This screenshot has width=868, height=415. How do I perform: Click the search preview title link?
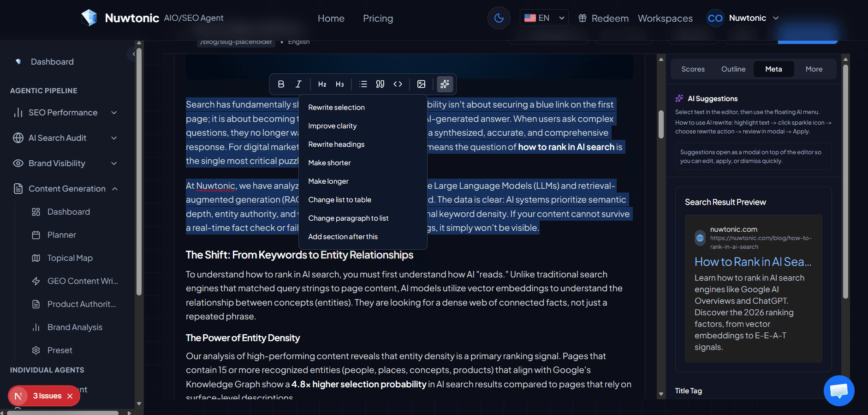(753, 262)
